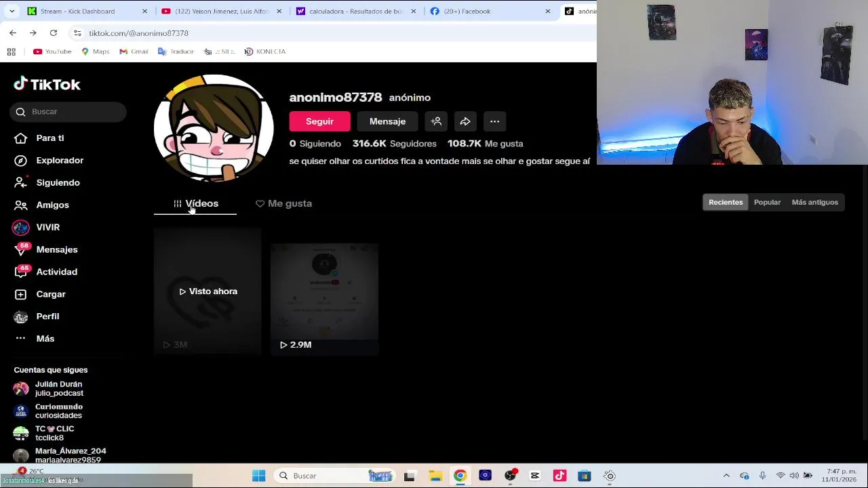Open File Explorer from taskbar
The height and width of the screenshot is (488, 868).
pyautogui.click(x=435, y=476)
